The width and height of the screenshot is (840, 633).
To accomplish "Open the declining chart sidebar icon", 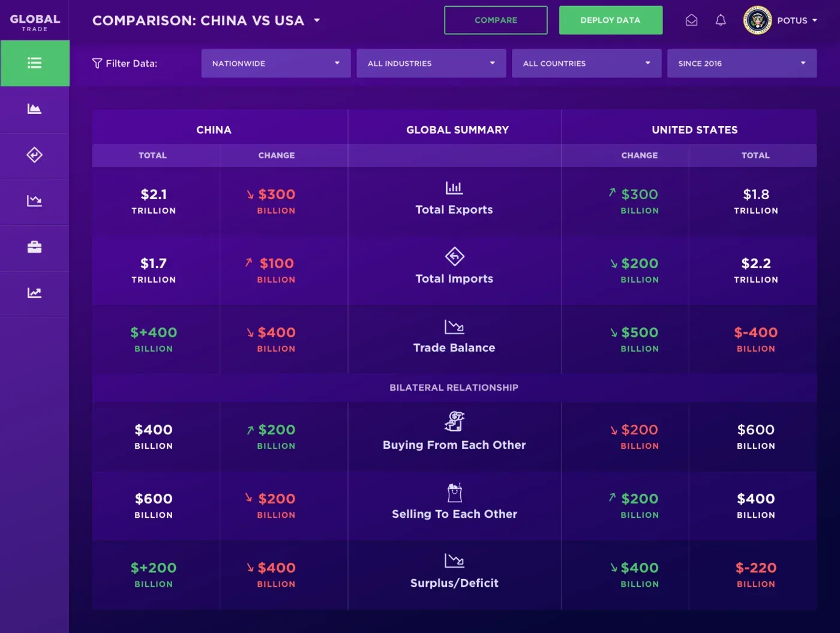I will point(34,201).
